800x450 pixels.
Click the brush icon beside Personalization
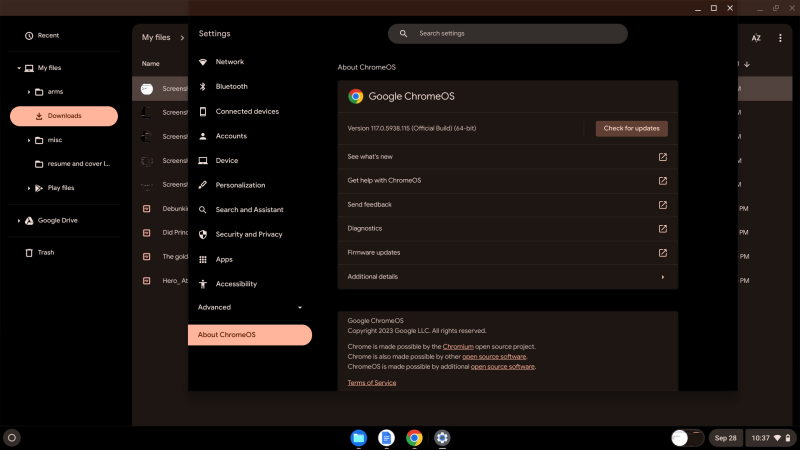pos(203,185)
